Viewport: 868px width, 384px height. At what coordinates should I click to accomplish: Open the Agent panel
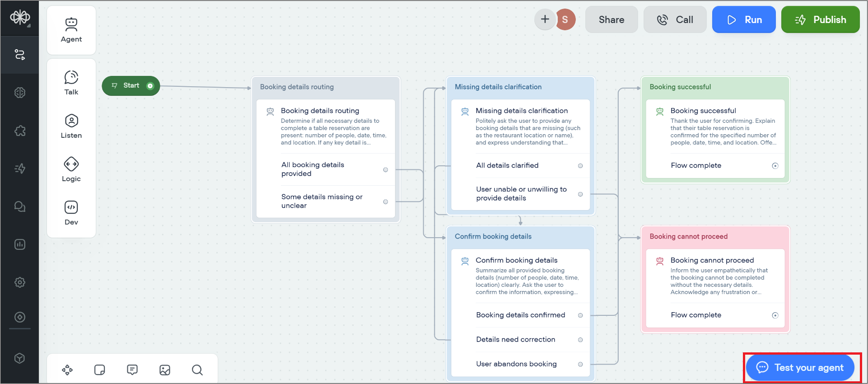(71, 30)
